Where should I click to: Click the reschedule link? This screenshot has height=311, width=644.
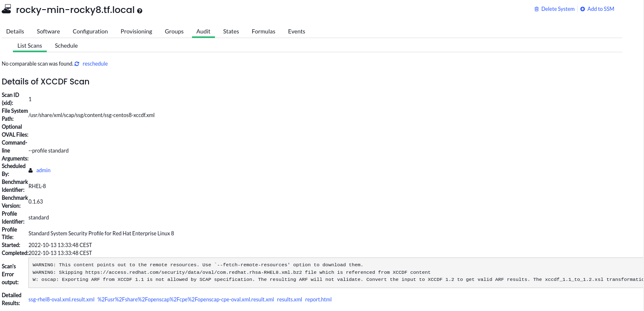[x=95, y=64]
